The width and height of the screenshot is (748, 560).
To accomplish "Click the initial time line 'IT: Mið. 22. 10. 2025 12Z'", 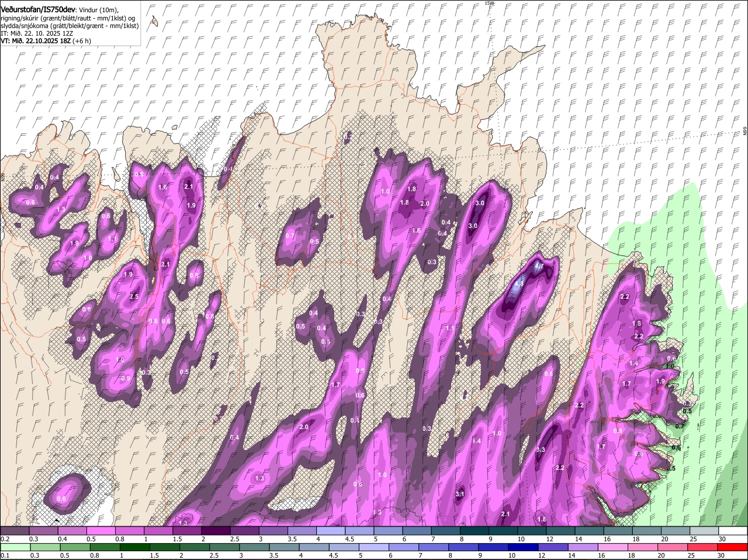I will click(x=37, y=33).
